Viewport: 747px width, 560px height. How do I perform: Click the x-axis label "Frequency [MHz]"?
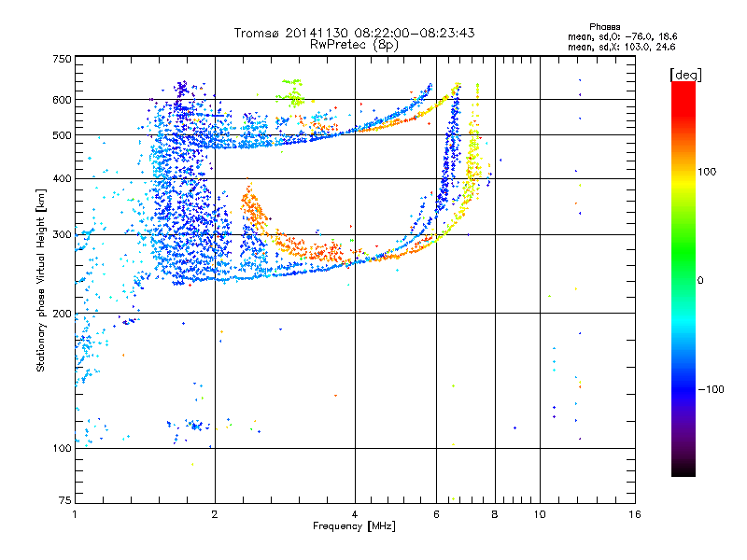(x=354, y=526)
